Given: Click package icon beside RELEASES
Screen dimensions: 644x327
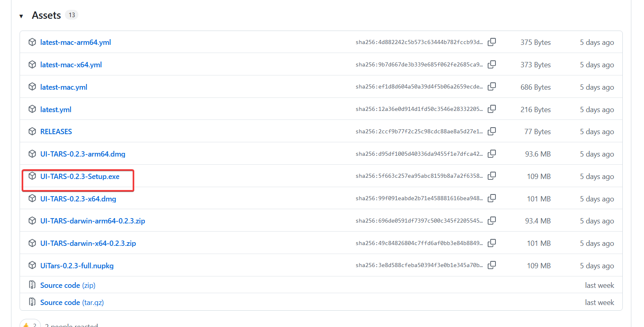Looking at the screenshot, I should point(32,131).
